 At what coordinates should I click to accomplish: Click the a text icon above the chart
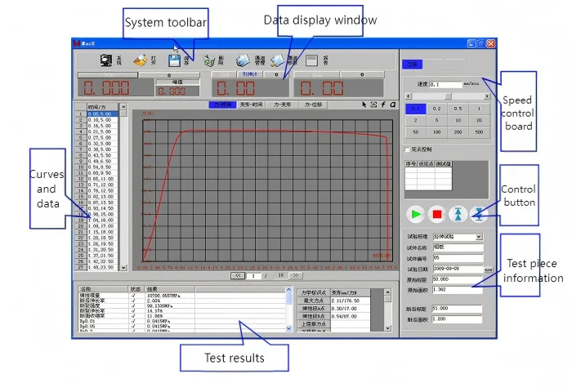pos(392,105)
